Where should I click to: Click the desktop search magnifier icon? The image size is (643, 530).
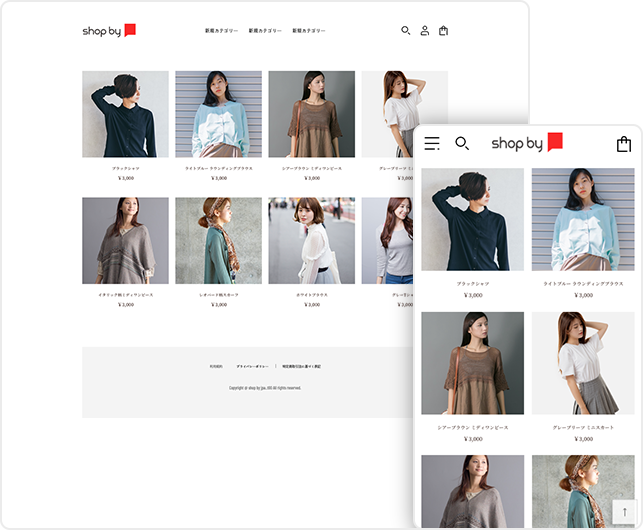[405, 31]
